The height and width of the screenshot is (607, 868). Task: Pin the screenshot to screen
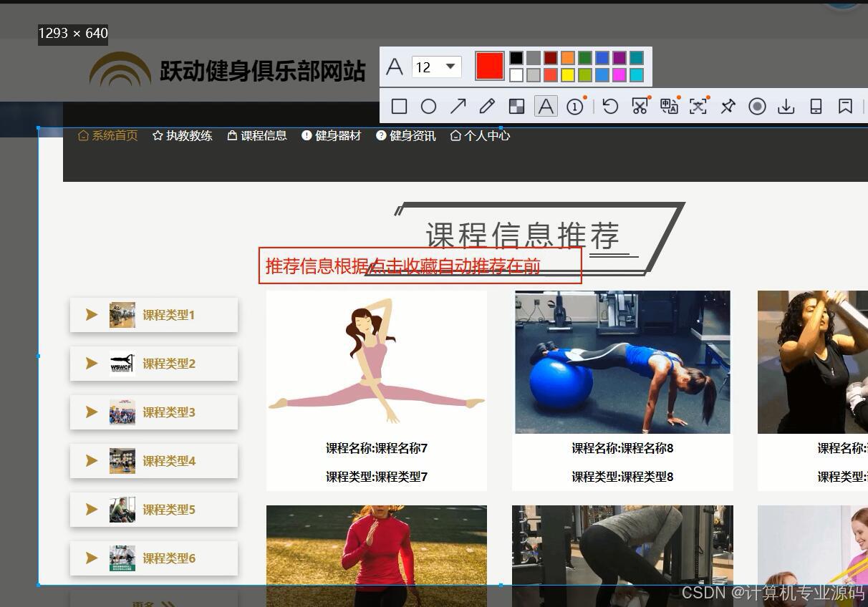[728, 107]
